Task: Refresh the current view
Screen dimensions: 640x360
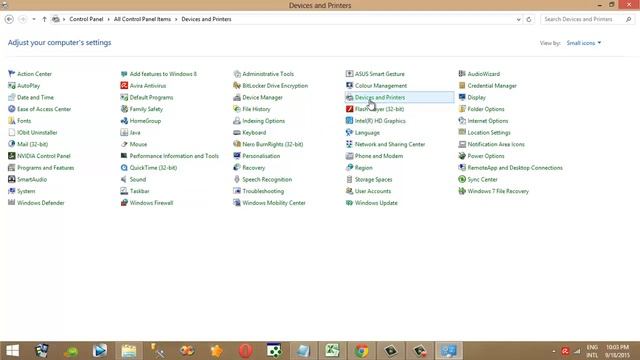Action: pos(529,19)
